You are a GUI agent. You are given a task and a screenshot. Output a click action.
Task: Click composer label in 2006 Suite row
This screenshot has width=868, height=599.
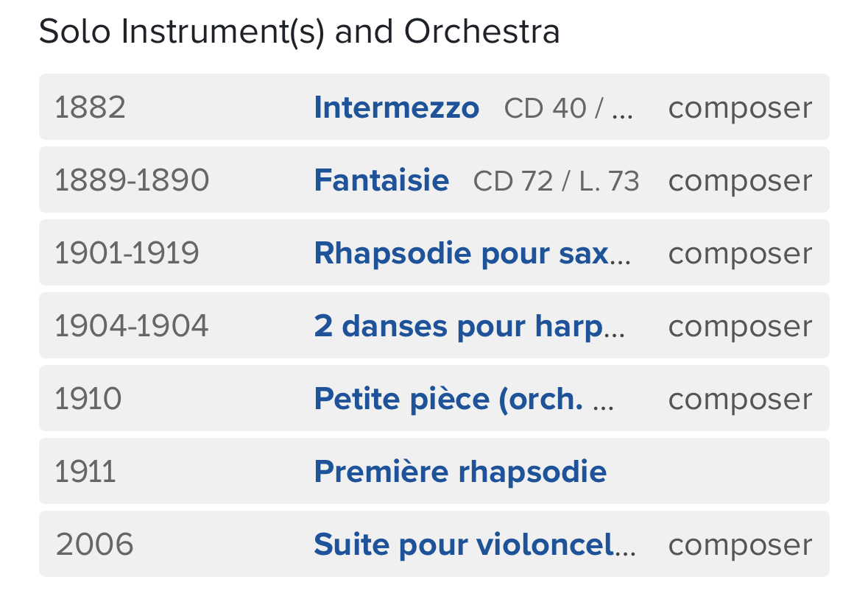click(740, 546)
